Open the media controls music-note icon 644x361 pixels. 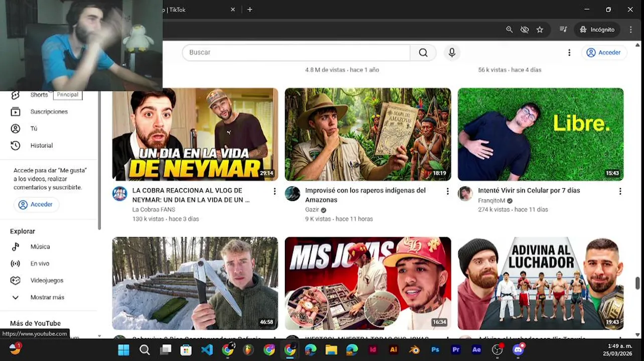pos(563,30)
